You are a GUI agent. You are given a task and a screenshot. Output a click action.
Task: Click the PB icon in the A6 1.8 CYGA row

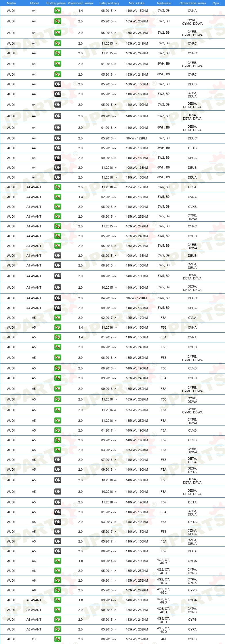58,561
